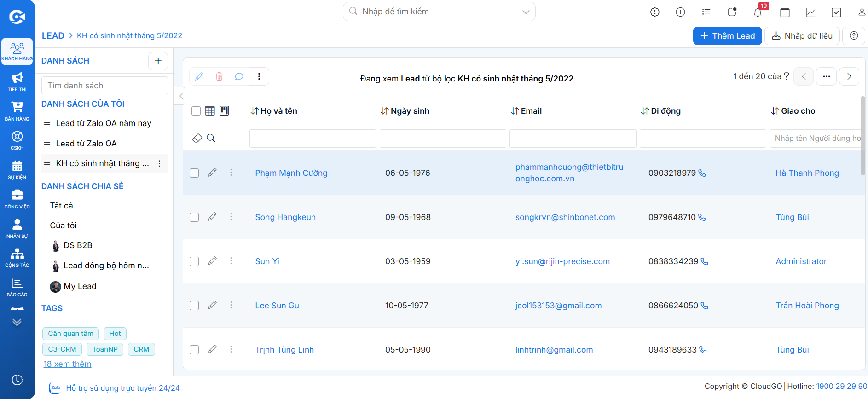Focus the Tìm danh sách search field
This screenshot has width=868, height=399.
click(104, 86)
